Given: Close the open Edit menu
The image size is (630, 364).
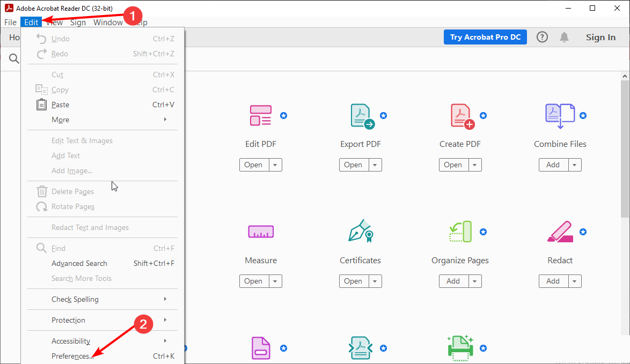Looking at the screenshot, I should tap(31, 23).
